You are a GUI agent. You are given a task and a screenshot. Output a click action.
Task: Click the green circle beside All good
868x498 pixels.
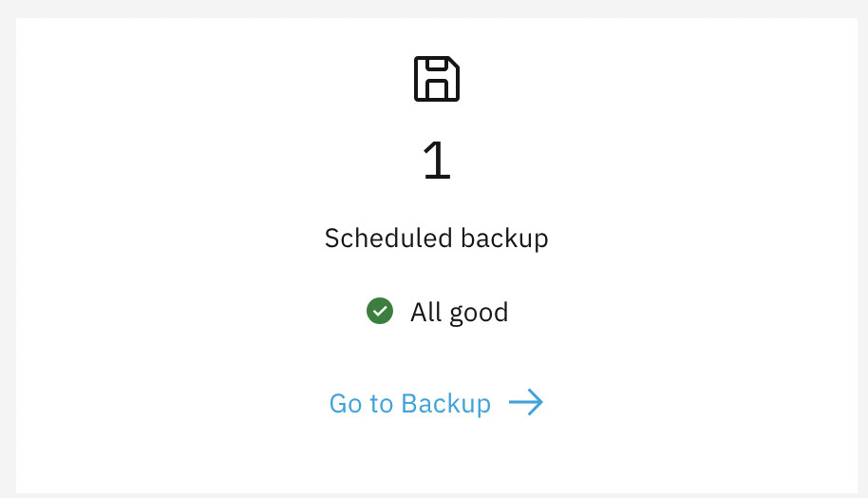point(380,311)
